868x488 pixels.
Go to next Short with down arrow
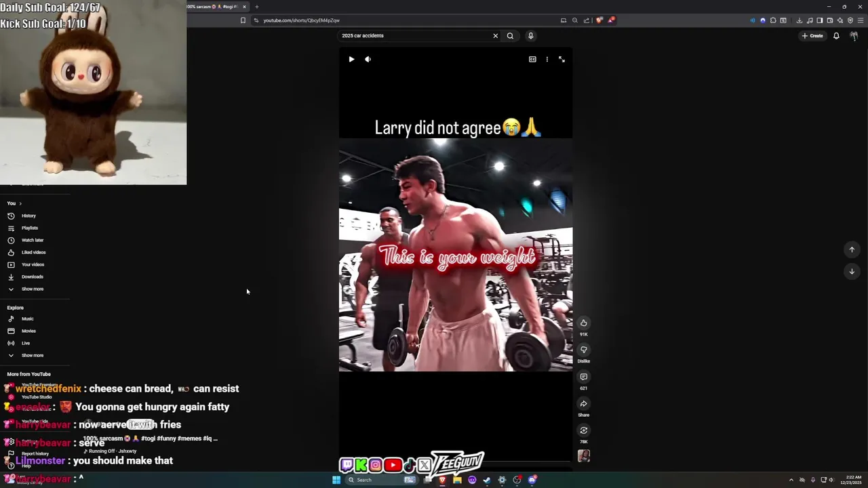[x=852, y=271]
